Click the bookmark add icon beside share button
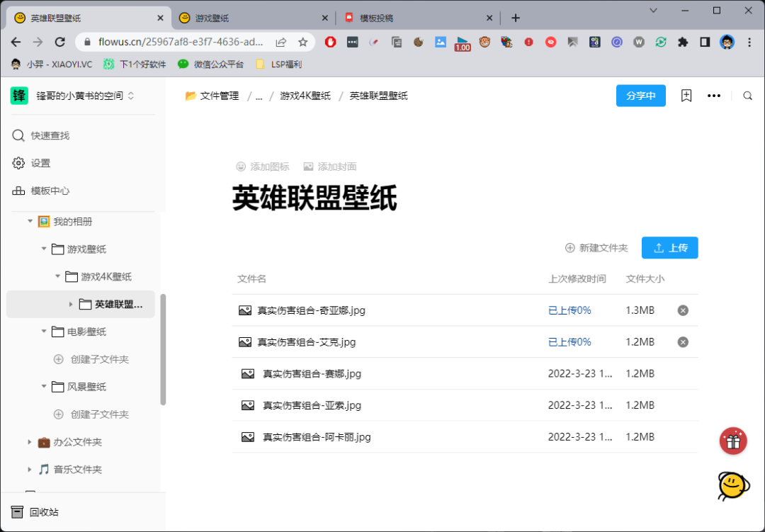 [686, 96]
